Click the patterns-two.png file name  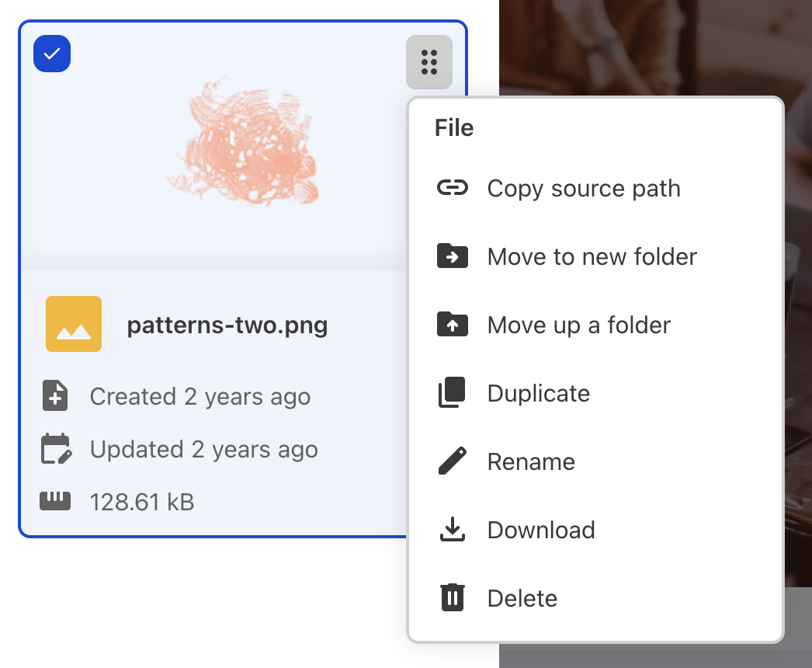227,325
